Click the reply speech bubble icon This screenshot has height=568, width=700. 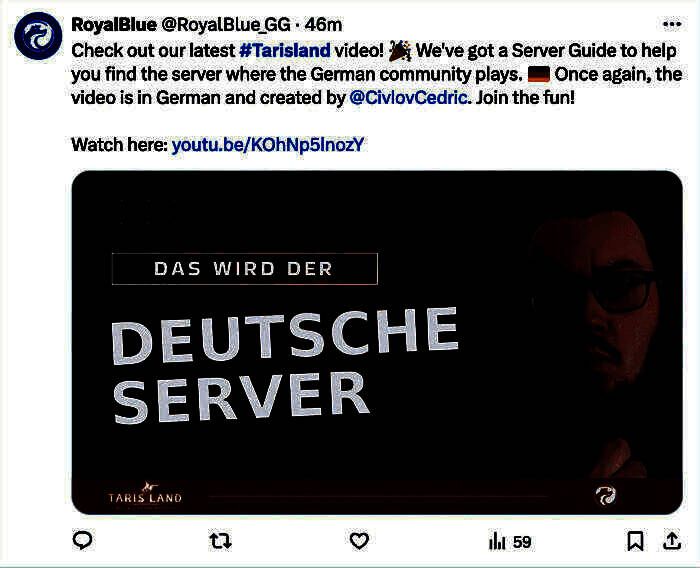[x=83, y=540]
